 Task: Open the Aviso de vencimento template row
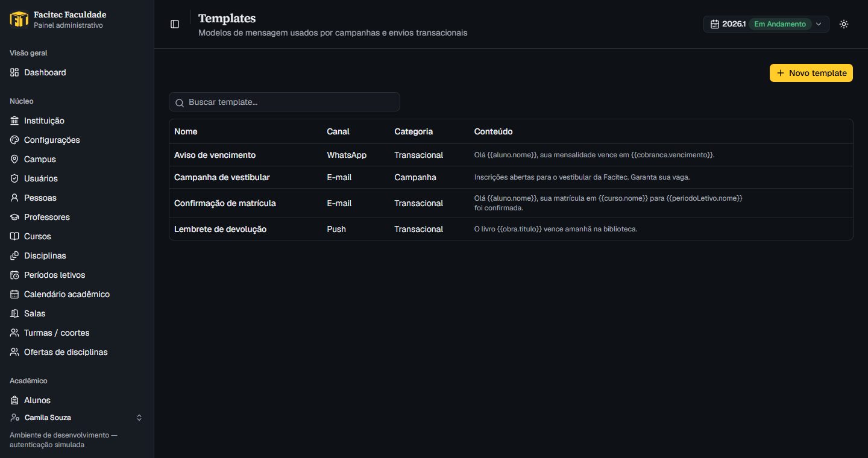[x=511, y=155]
